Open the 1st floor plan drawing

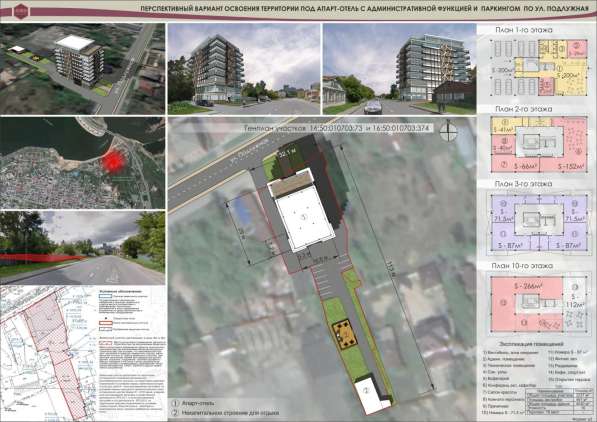click(x=539, y=67)
